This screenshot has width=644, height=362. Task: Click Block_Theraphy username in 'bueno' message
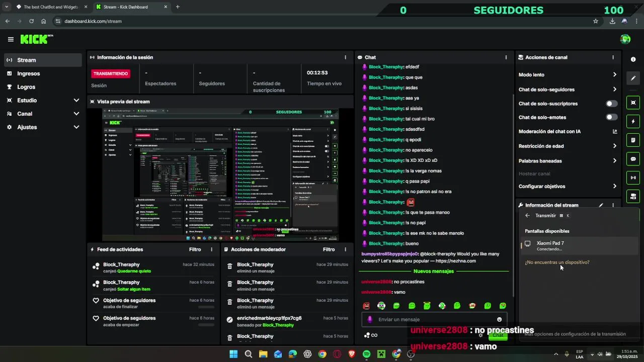(386, 243)
